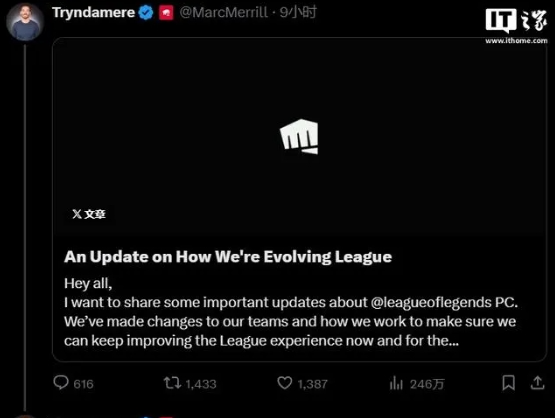Viewport: 555px width, 418px height.
Task: Click the 9小时 post timestamp
Action: 298,12
